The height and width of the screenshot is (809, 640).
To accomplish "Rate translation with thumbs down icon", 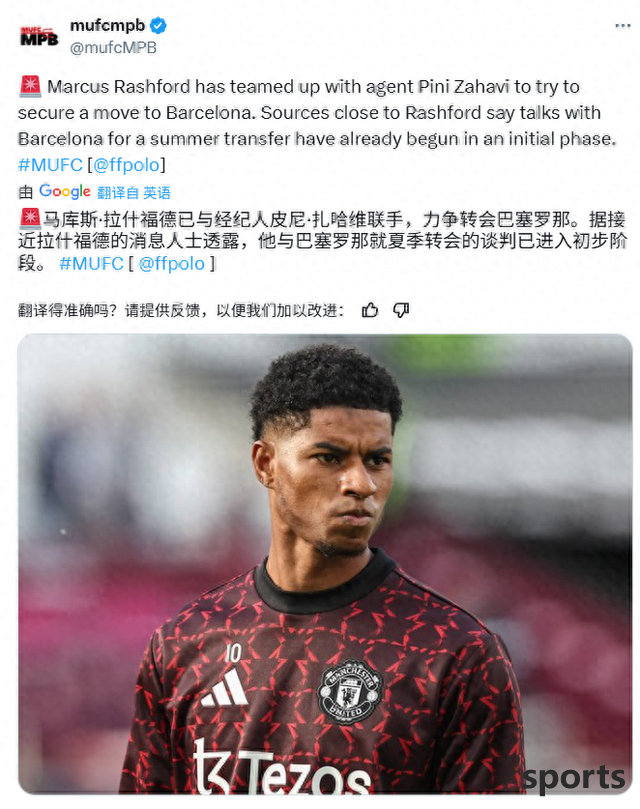I will (401, 310).
